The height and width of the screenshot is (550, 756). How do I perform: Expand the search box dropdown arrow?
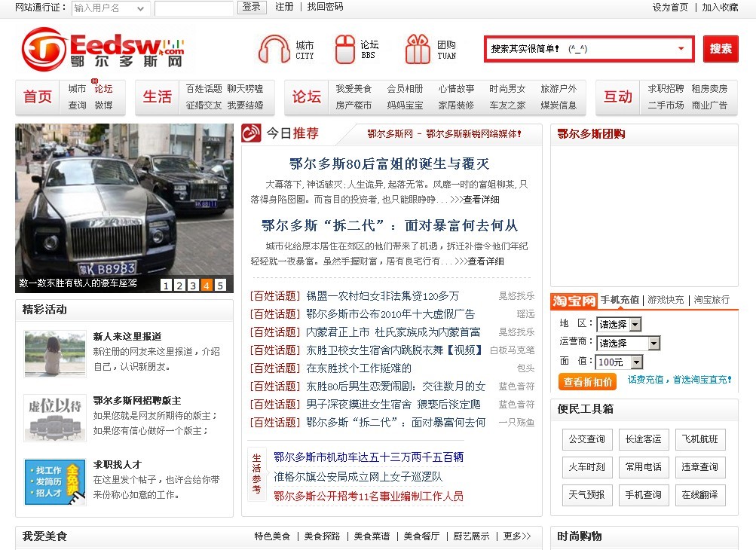coord(681,49)
